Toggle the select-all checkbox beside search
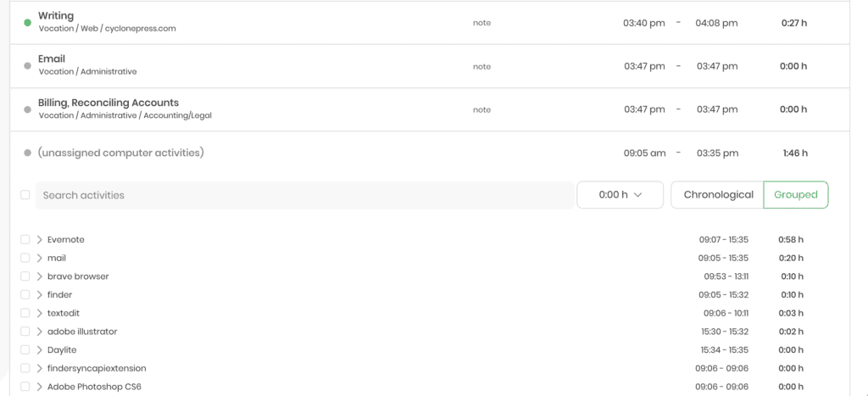This screenshot has height=396, width=868. point(25,194)
